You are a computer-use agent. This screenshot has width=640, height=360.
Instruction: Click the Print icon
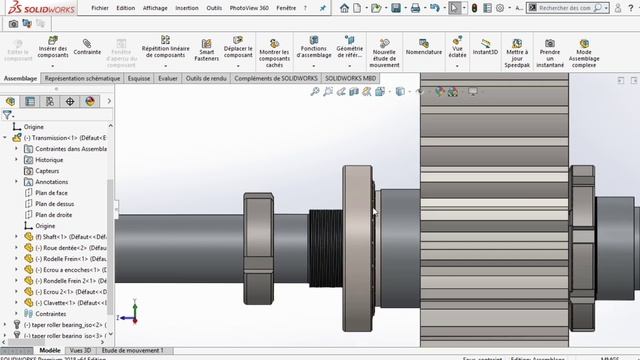pyautogui.click(x=415, y=8)
